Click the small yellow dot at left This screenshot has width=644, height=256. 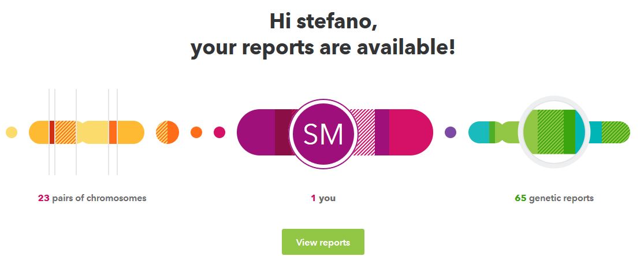[x=12, y=132]
